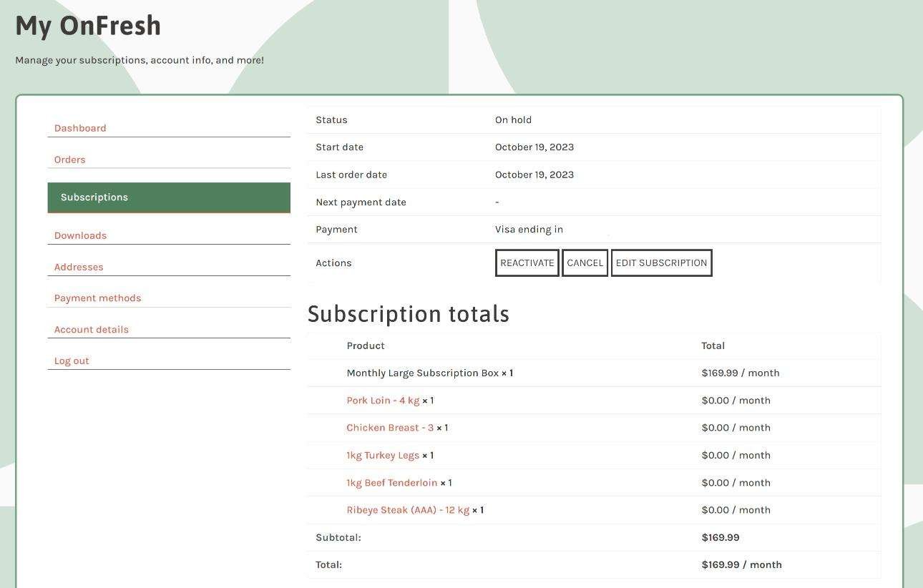Viewport: 923px width, 588px height.
Task: Click the Product column header
Action: tap(366, 346)
